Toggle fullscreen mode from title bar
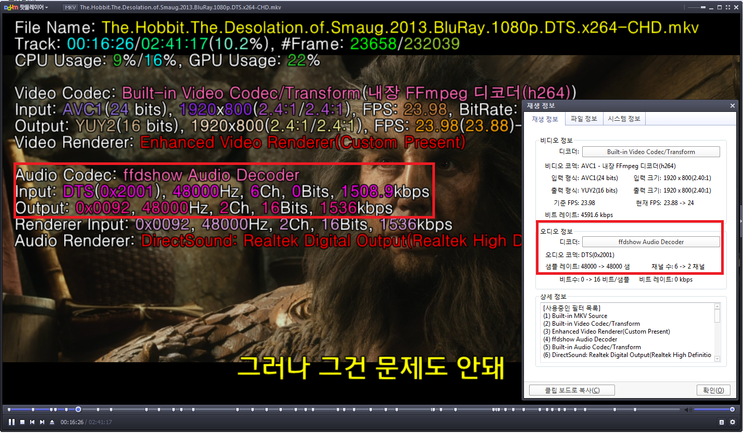Screen dimensions: 743x433 (727, 7)
